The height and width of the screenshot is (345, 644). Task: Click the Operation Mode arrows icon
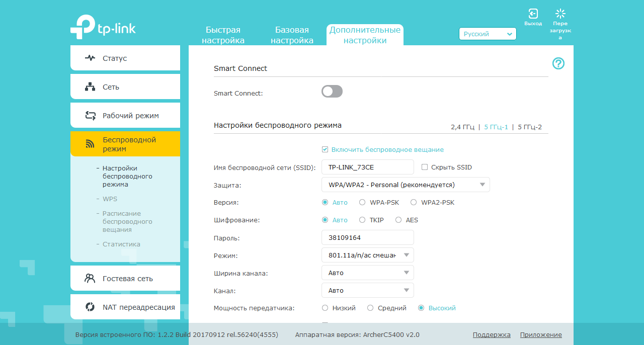click(90, 116)
